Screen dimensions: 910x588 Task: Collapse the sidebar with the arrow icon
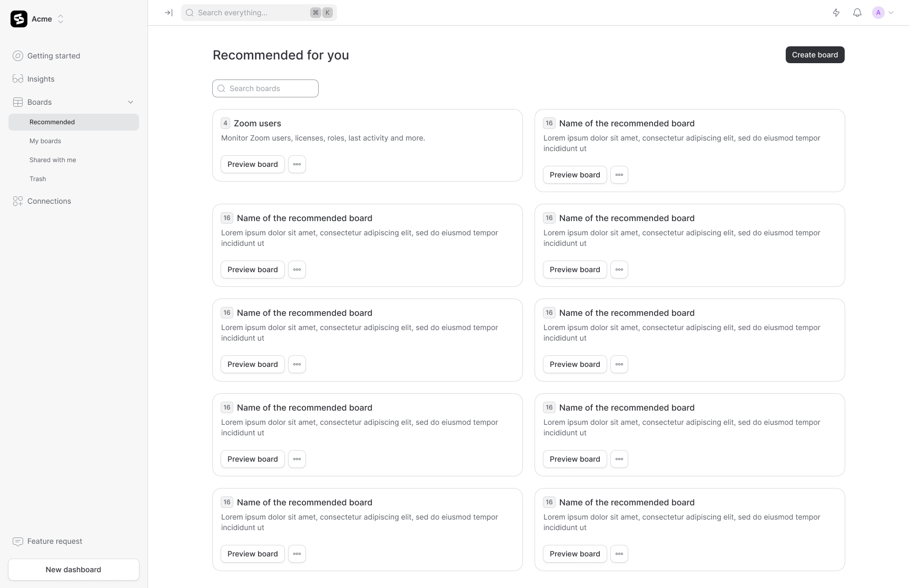click(168, 12)
